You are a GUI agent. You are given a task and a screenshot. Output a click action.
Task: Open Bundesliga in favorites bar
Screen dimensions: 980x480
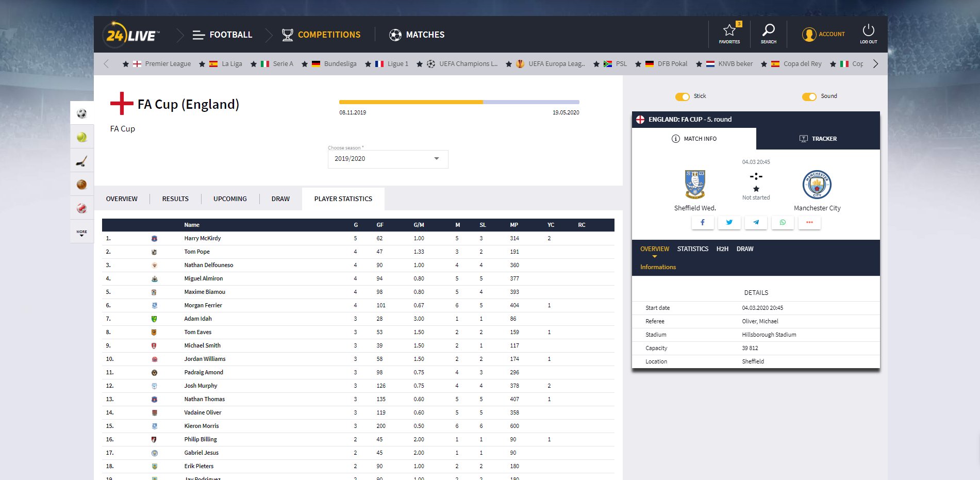pyautogui.click(x=340, y=64)
